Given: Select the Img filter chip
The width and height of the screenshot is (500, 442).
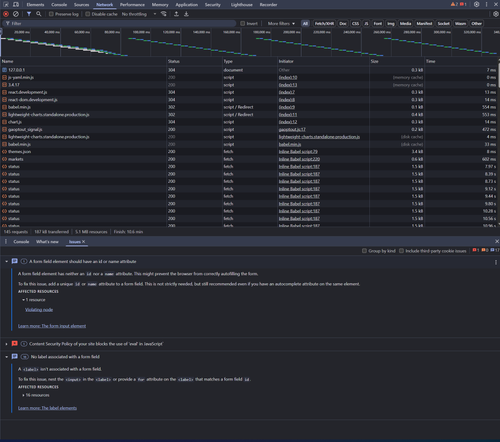Looking at the screenshot, I should click(x=391, y=23).
